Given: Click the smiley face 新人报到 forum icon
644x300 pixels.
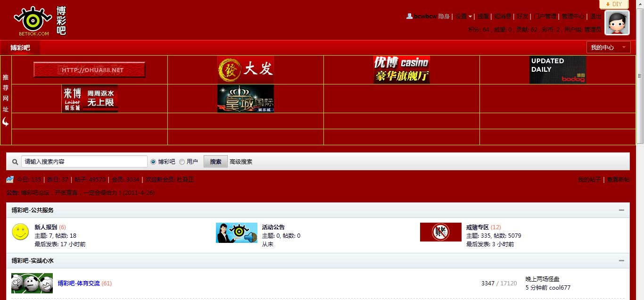Looking at the screenshot, I should click(20, 232).
